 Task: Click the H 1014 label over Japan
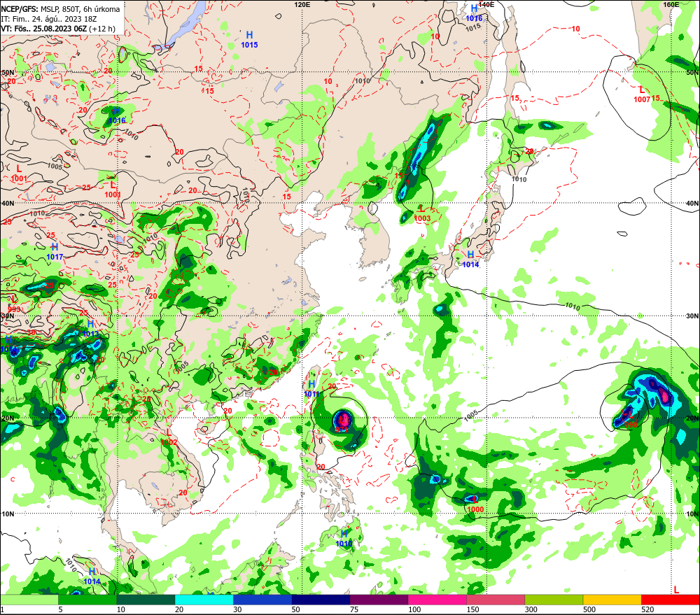[470, 259]
